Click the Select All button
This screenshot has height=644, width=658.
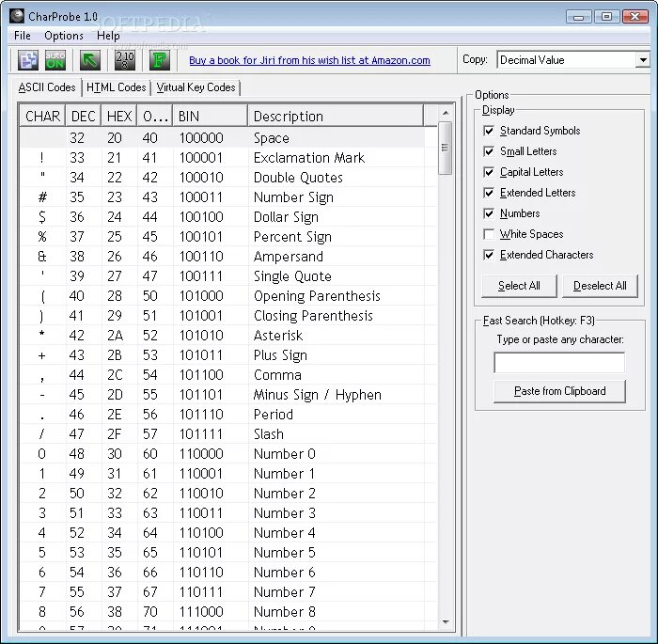coord(519,286)
